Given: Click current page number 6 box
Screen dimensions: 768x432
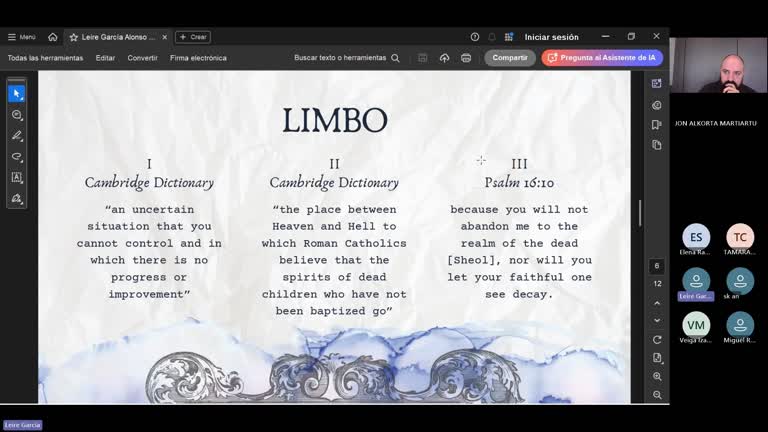Looking at the screenshot, I should (657, 266).
